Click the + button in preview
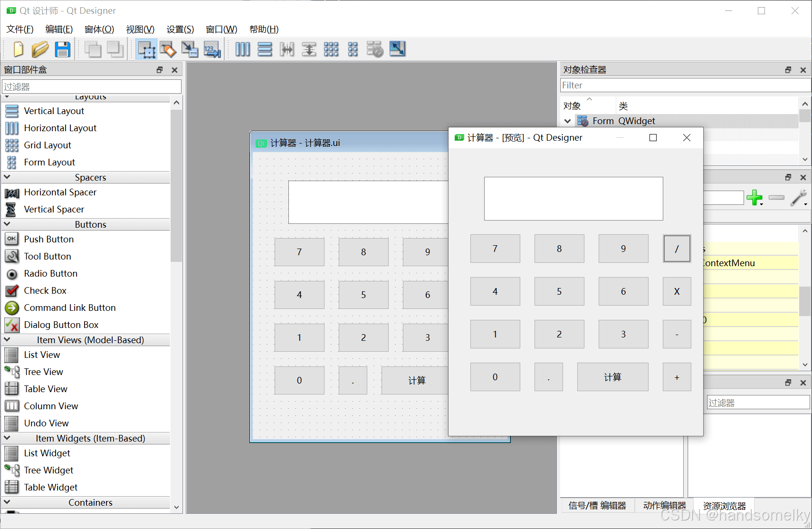 677,377
